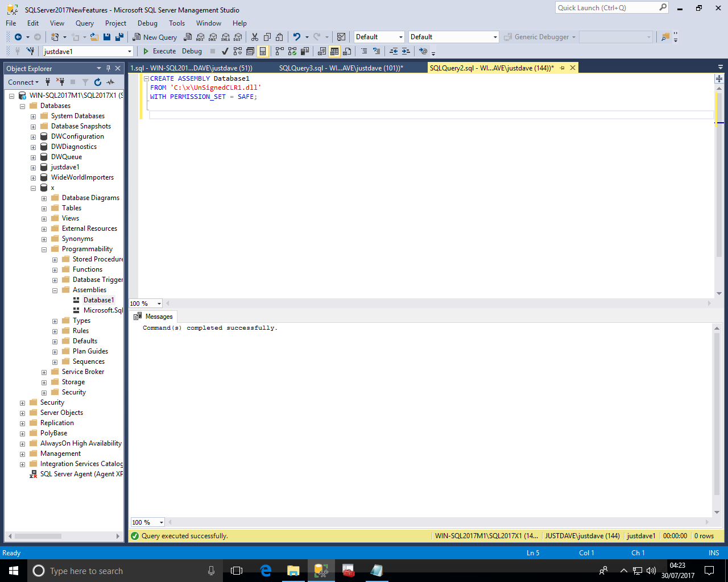Screen dimensions: 728x582
Task: Expand the WideWorldImporters database node
Action: click(x=33, y=178)
